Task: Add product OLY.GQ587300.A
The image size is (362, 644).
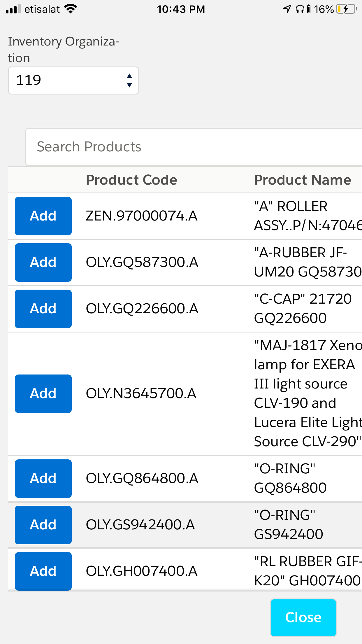Action: [x=43, y=262]
